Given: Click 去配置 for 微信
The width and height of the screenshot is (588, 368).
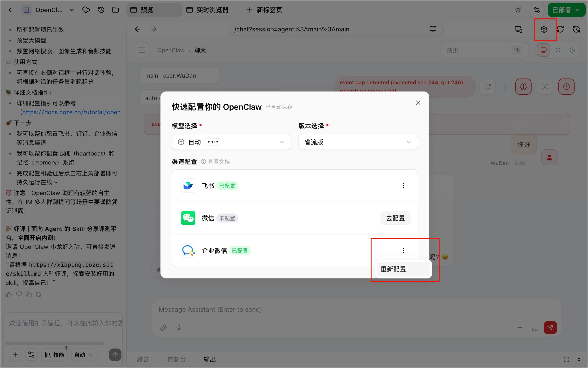Looking at the screenshot, I should coord(395,218).
